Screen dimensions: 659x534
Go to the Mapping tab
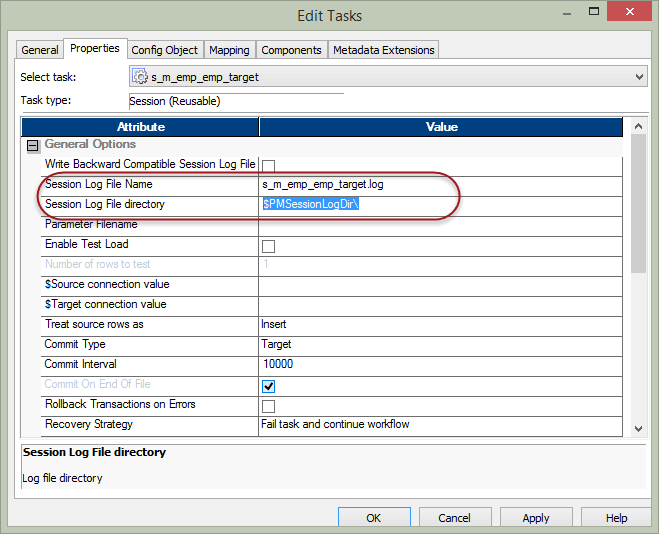(x=229, y=50)
